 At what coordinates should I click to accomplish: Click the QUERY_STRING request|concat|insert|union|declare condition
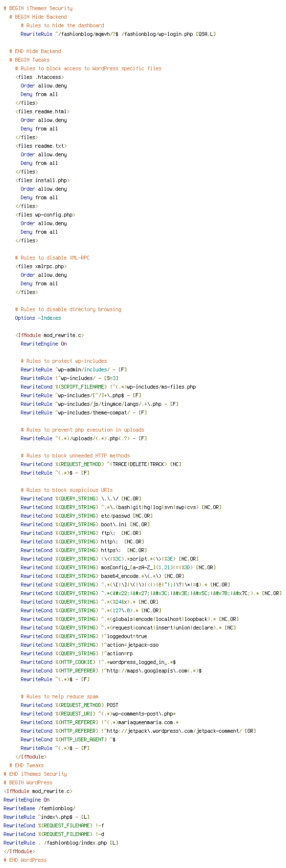click(x=128, y=628)
